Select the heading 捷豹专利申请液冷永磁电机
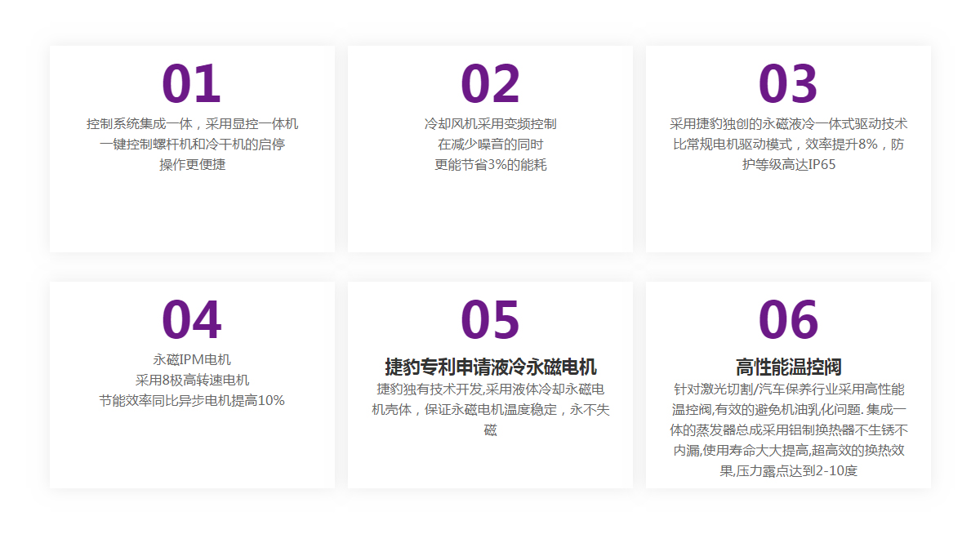 tap(490, 367)
